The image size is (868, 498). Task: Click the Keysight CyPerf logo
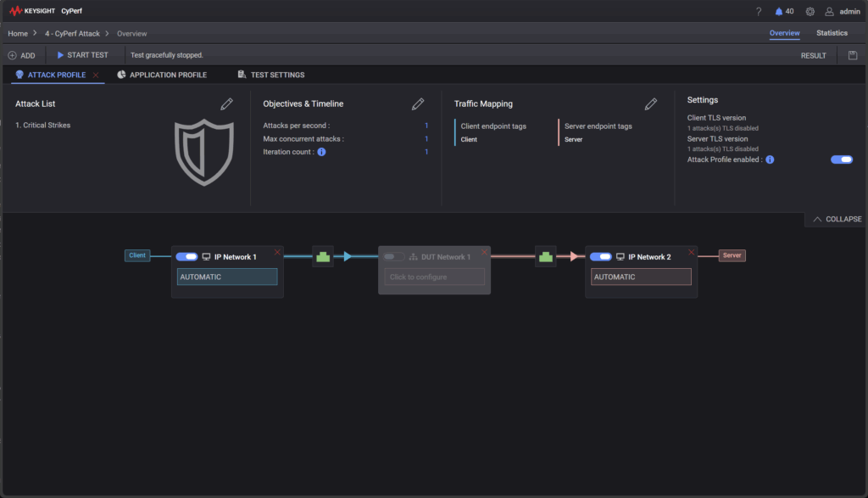tap(46, 11)
